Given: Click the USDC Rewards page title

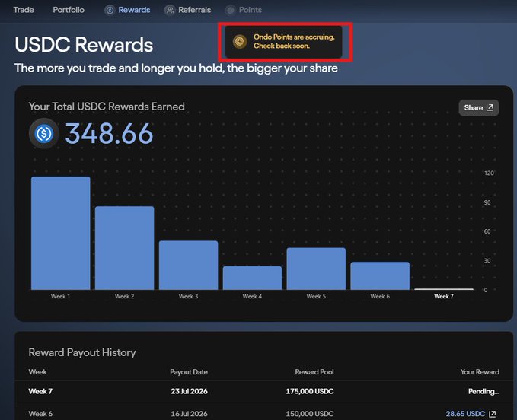Looking at the screenshot, I should [x=84, y=44].
